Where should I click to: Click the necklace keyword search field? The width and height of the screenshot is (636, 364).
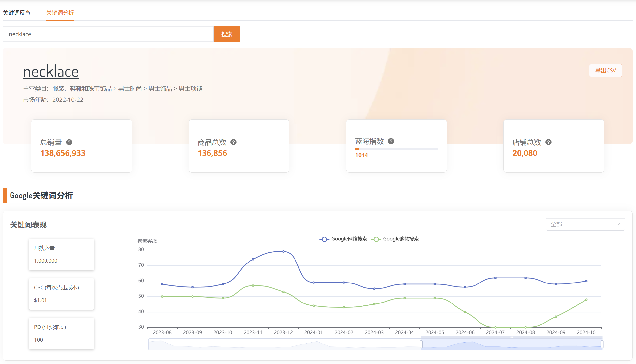point(108,34)
